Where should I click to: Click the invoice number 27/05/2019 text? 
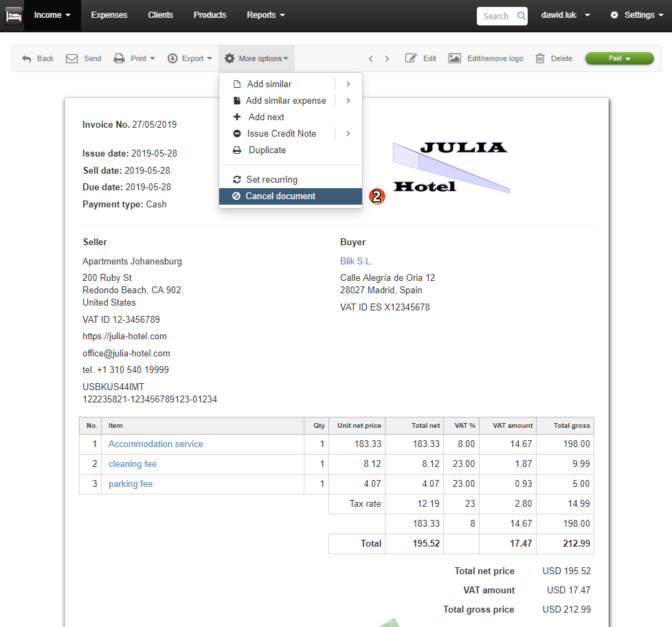click(155, 124)
